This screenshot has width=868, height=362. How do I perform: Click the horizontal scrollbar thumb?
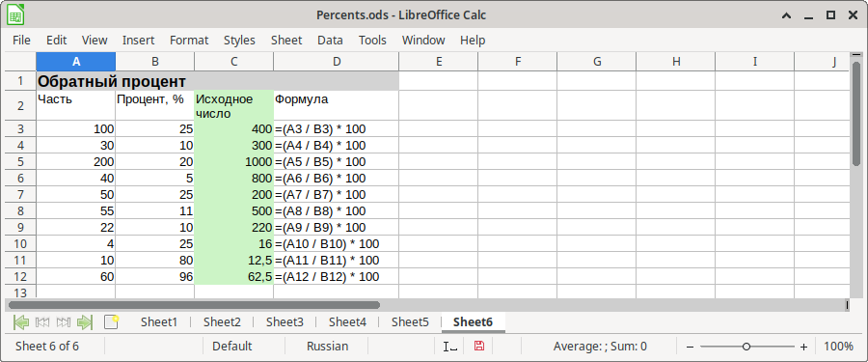[x=194, y=305]
